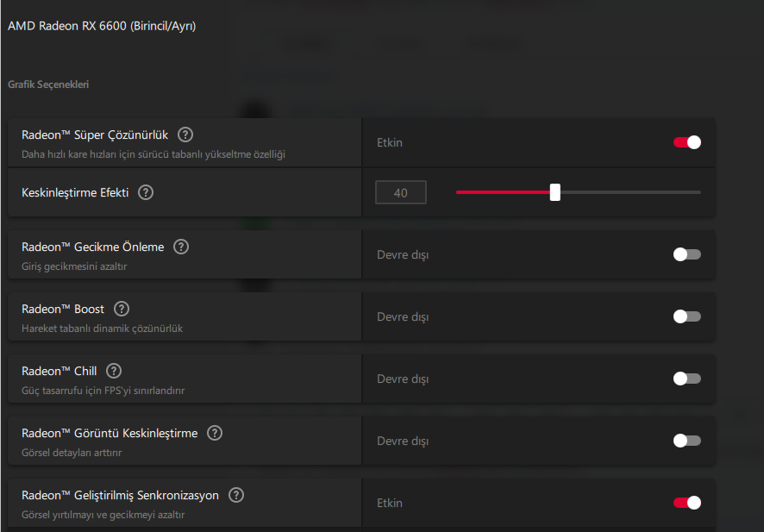Screen dimensions: 764x532
Task: Open help for Radeon Görüntü Keskinleştirme
Action: click(215, 433)
